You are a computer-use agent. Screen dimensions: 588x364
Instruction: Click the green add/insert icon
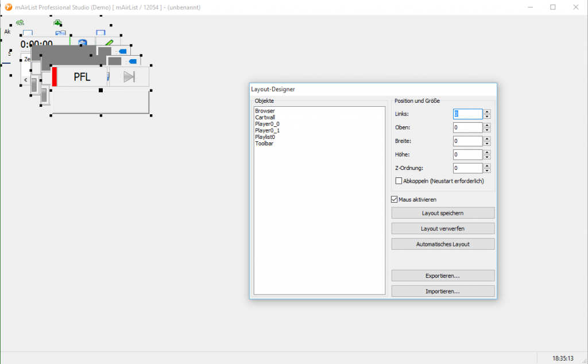58,23
